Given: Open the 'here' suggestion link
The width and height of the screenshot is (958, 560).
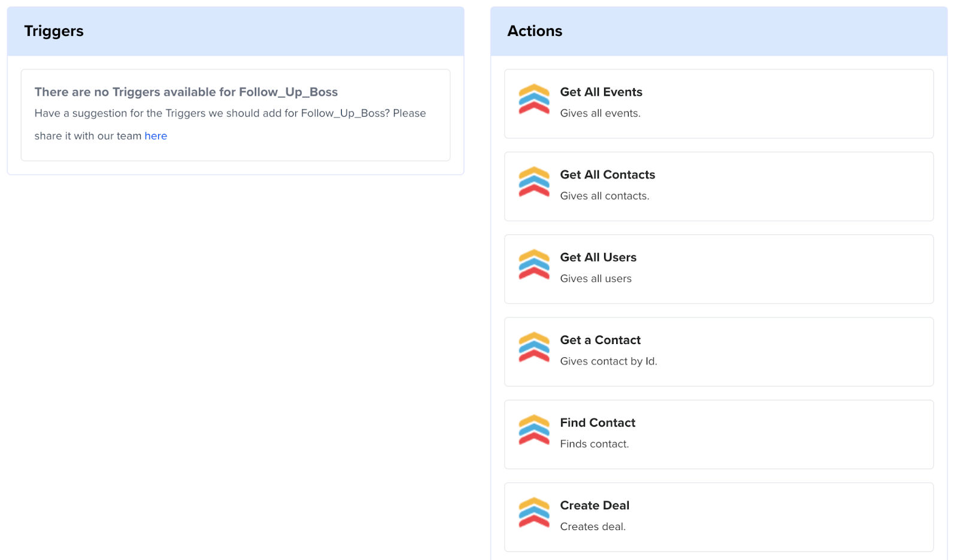Looking at the screenshot, I should pos(156,136).
